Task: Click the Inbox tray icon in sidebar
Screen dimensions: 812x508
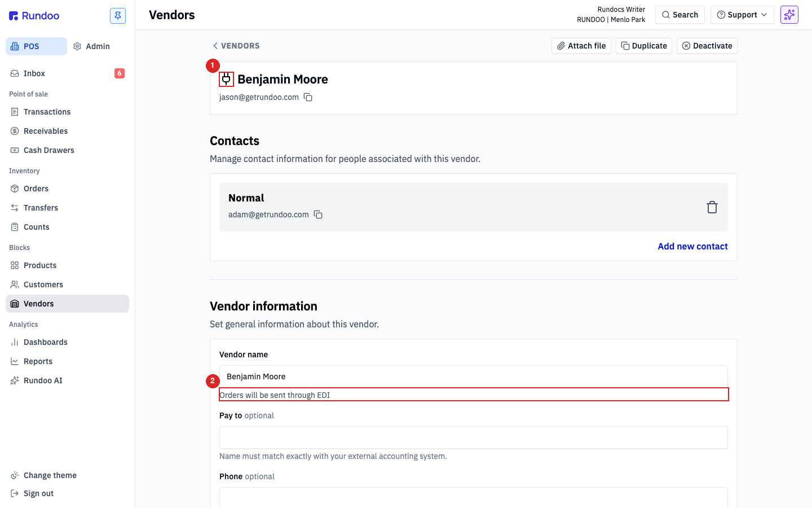Action: pos(15,73)
